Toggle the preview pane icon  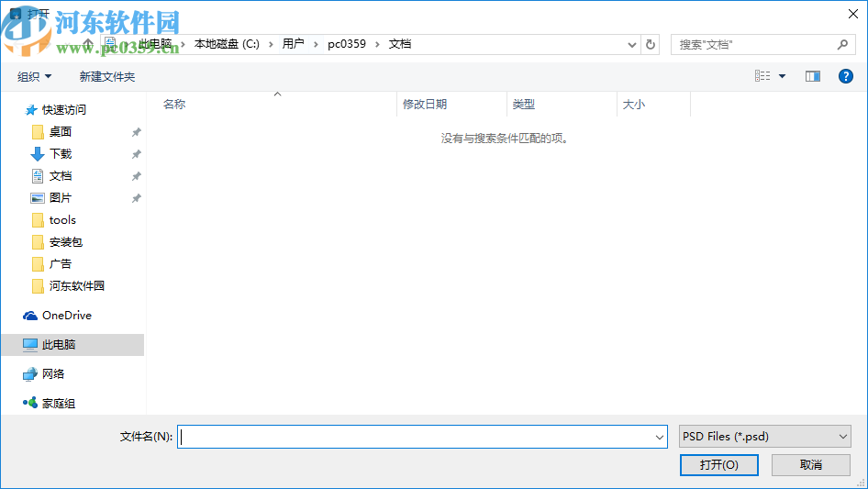point(813,76)
